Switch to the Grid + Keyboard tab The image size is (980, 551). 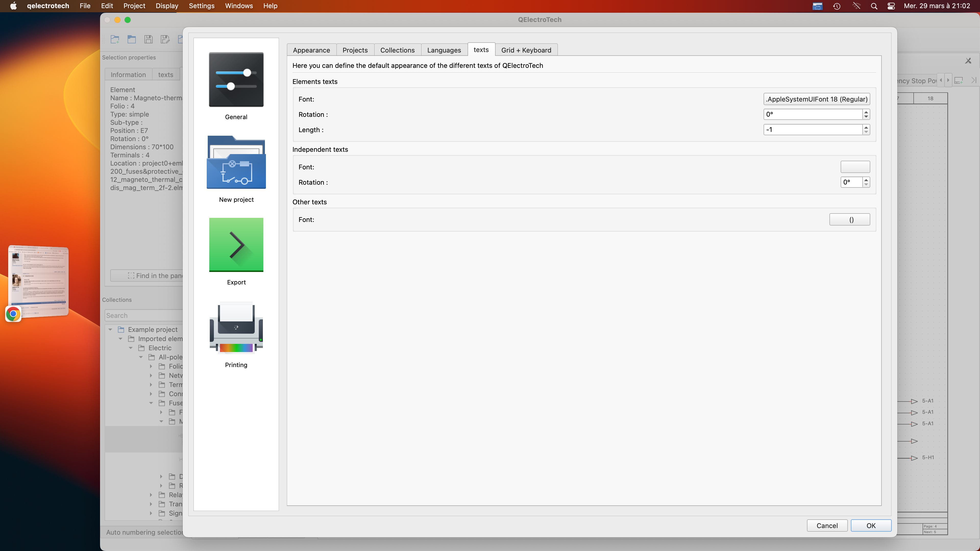coord(526,50)
